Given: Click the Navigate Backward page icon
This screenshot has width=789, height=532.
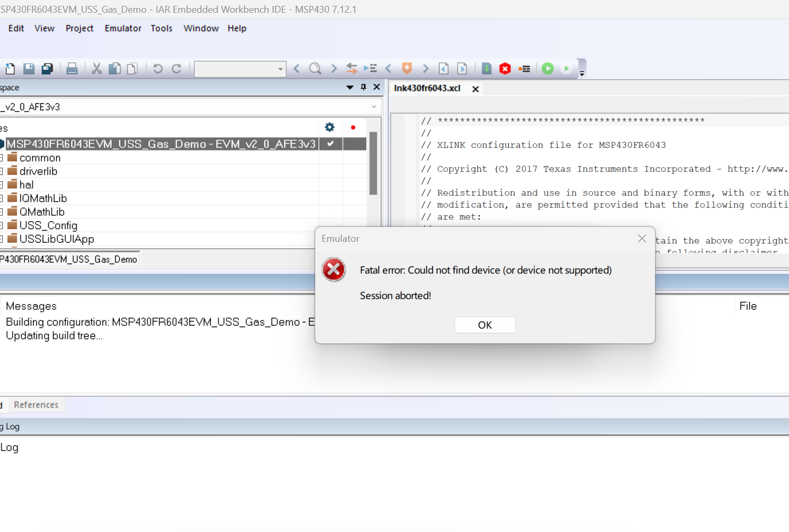Looking at the screenshot, I should click(444, 69).
